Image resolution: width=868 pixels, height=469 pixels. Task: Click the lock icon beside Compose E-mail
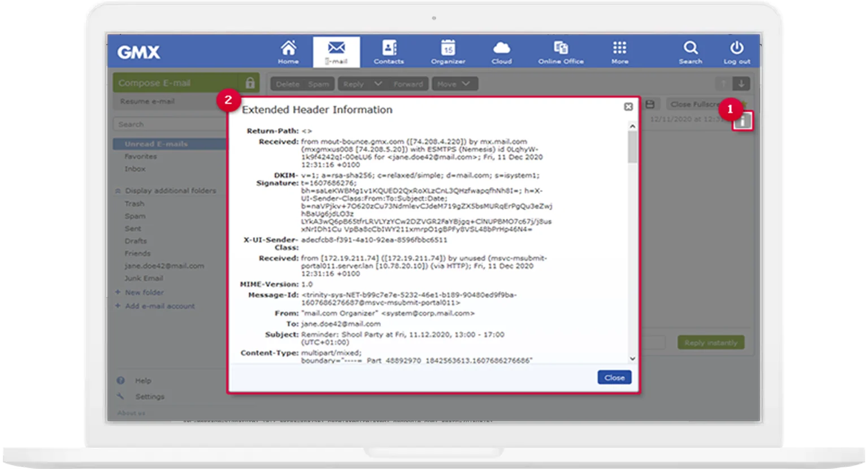tap(250, 83)
